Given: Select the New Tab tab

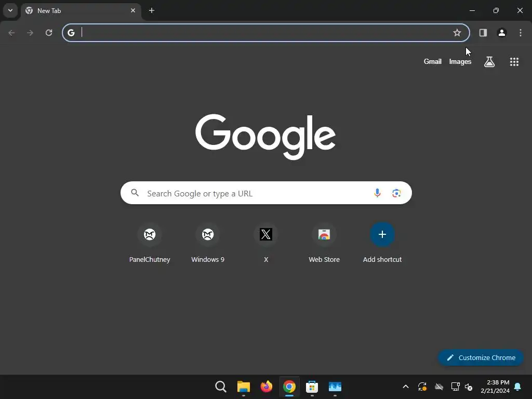Looking at the screenshot, I should click(81, 11).
